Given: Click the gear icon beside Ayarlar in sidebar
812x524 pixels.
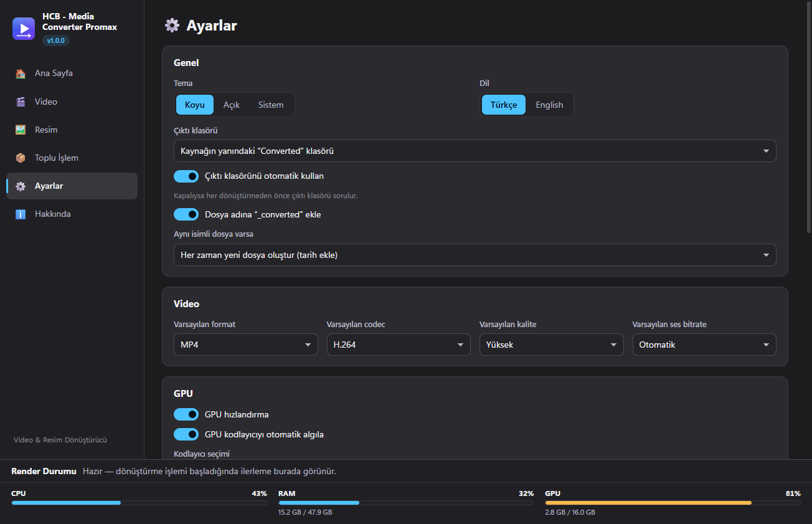Looking at the screenshot, I should [x=21, y=186].
